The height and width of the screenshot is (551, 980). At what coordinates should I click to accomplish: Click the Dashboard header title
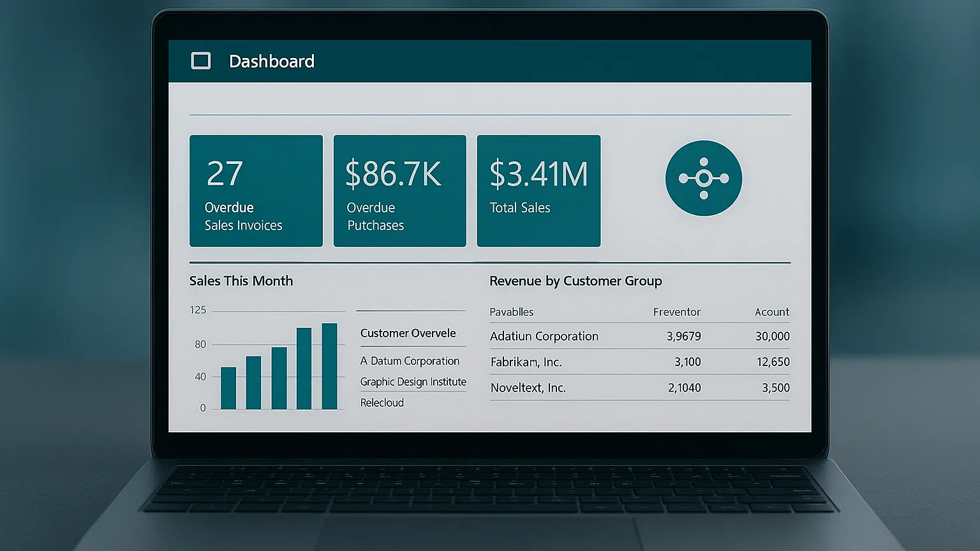pos(272,61)
